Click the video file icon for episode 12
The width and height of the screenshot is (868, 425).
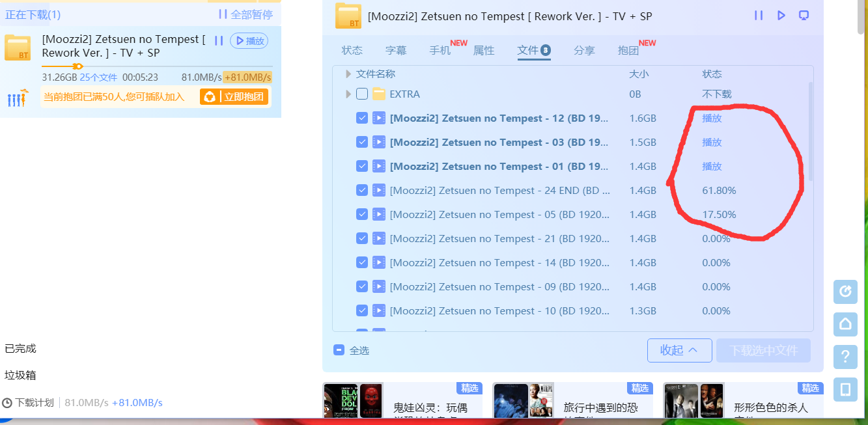click(379, 118)
